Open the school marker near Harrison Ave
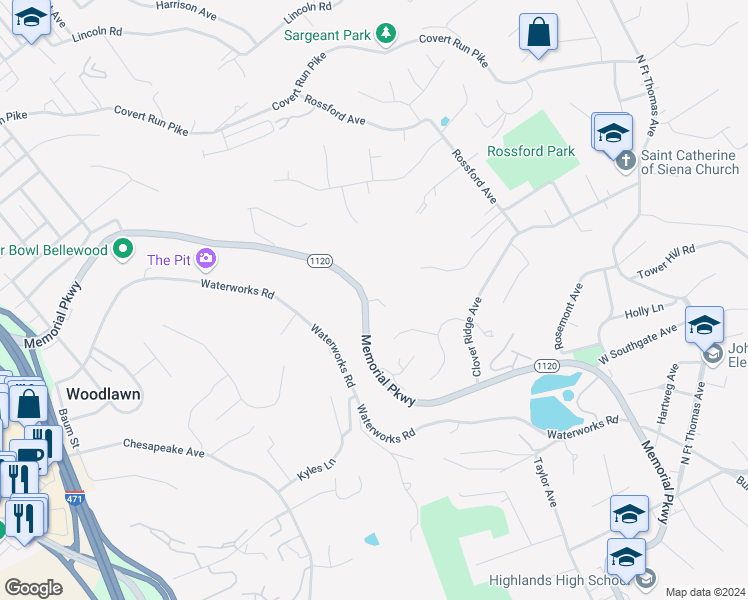Viewport: 748px width, 600px height. pos(31,19)
